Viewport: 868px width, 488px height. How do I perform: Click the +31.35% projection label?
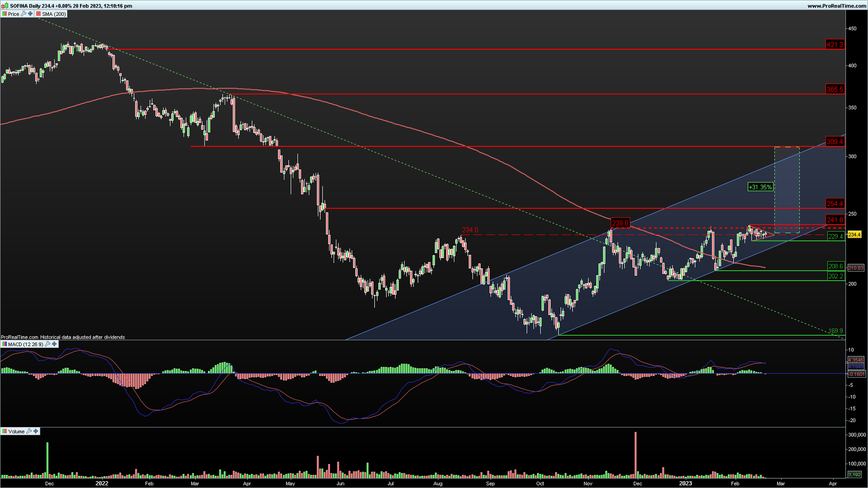coord(761,187)
